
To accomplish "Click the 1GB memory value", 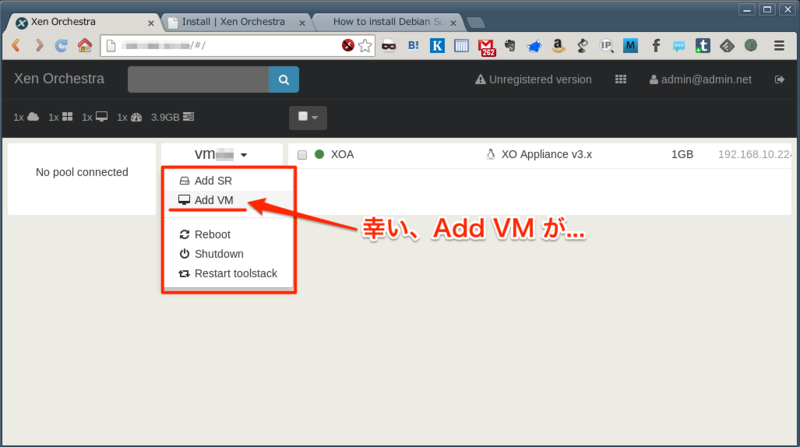I will pyautogui.click(x=682, y=154).
